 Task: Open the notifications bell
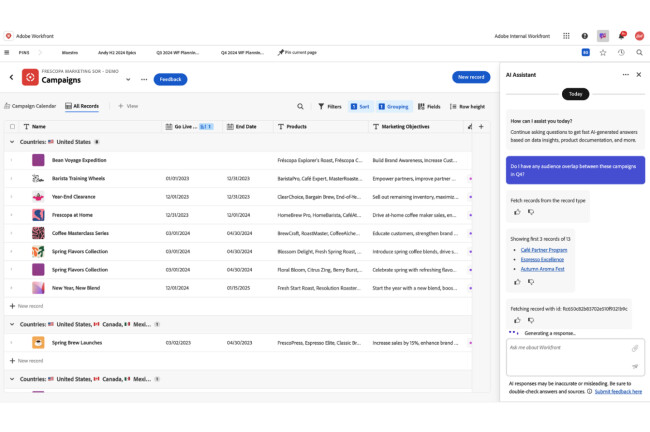621,36
